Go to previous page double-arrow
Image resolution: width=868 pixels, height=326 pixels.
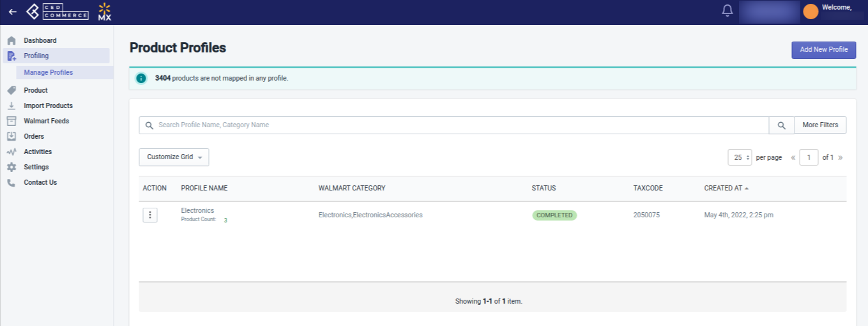point(793,157)
